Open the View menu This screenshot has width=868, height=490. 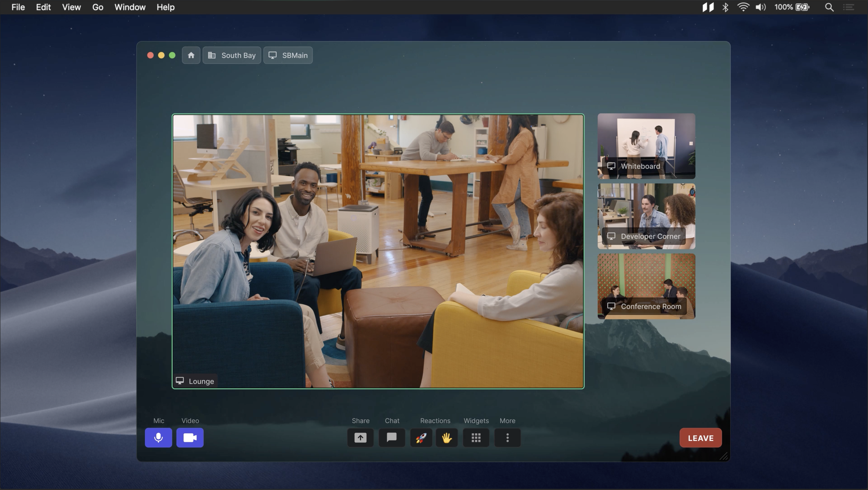tap(71, 7)
